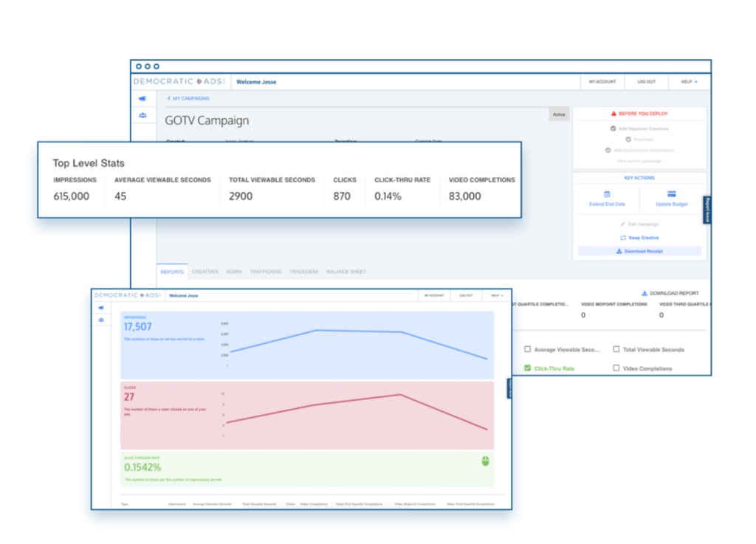Click Log Out in front report window
This screenshot has height=544, width=756.
pyautogui.click(x=466, y=295)
